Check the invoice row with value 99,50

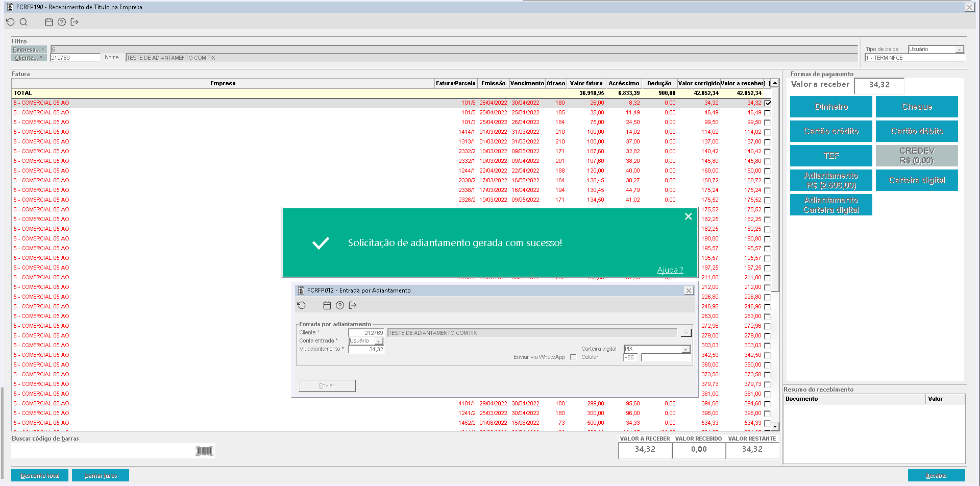pos(768,123)
